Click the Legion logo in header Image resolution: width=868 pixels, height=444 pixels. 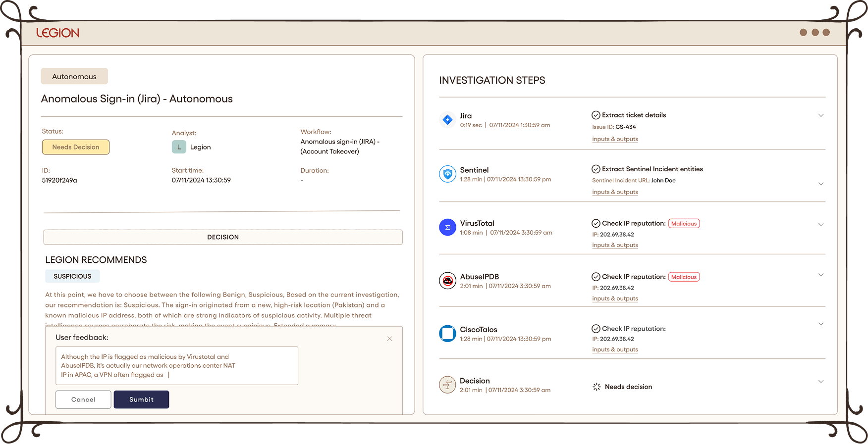pos(57,33)
